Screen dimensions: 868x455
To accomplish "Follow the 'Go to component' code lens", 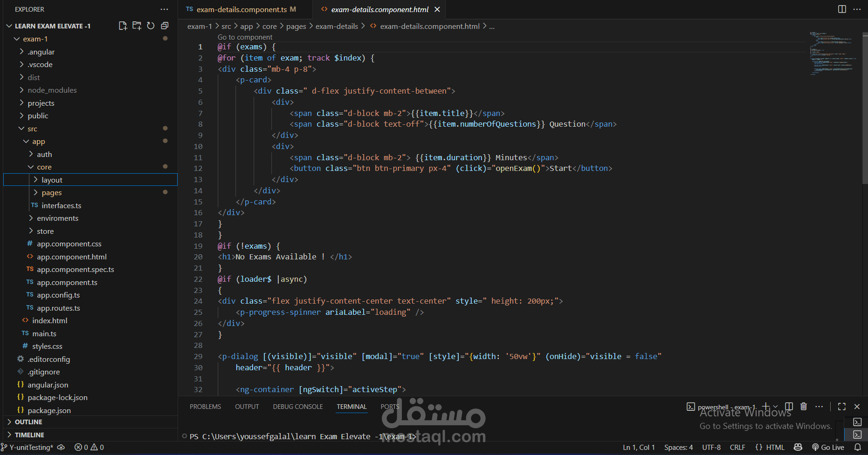I will coord(245,37).
